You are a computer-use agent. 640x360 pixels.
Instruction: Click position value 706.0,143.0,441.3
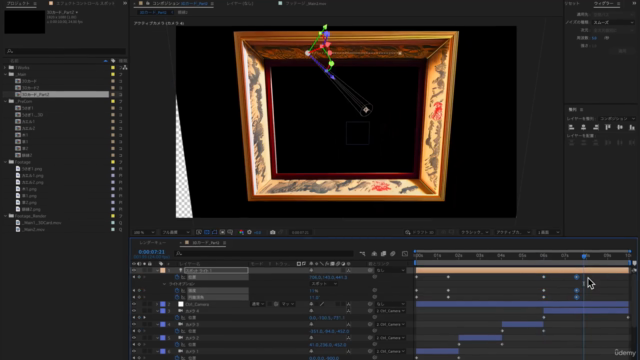pyautogui.click(x=328, y=277)
